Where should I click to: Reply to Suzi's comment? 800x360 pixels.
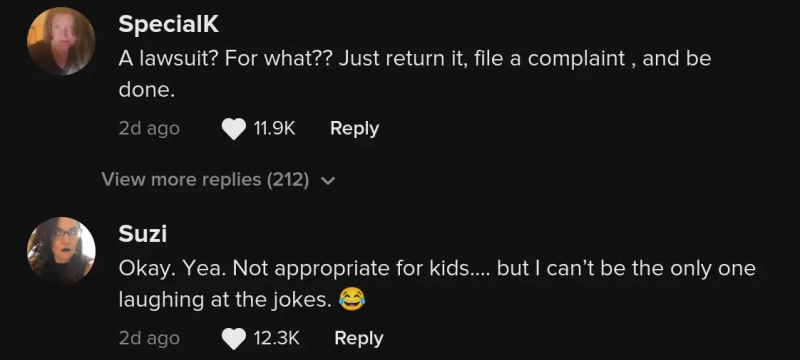click(x=359, y=339)
